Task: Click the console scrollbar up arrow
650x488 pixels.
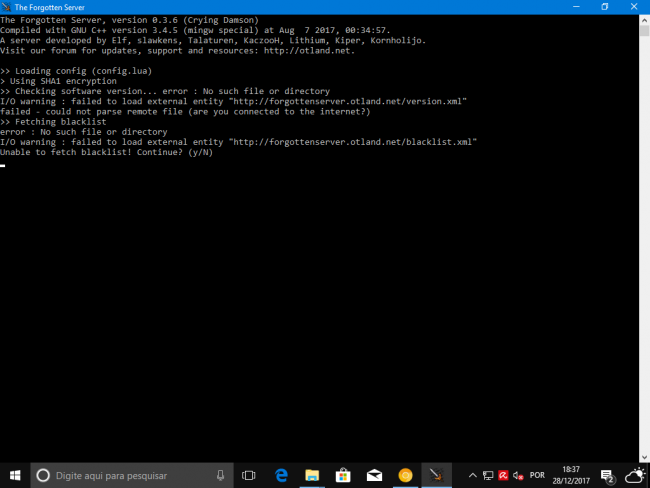Action: (645, 19)
